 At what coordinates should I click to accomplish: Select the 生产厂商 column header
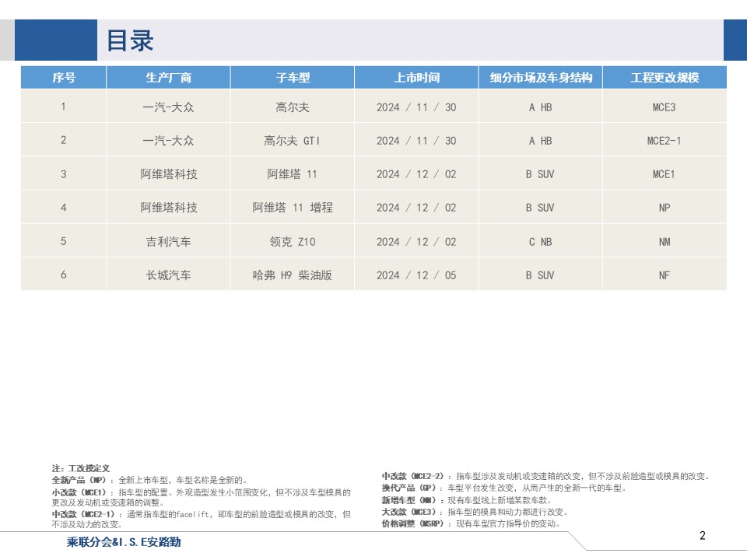pos(168,77)
